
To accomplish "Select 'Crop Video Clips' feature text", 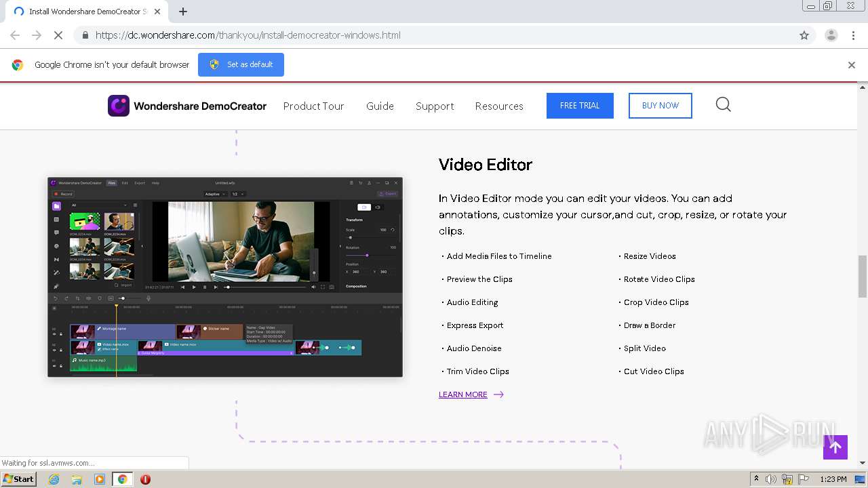I will click(656, 302).
